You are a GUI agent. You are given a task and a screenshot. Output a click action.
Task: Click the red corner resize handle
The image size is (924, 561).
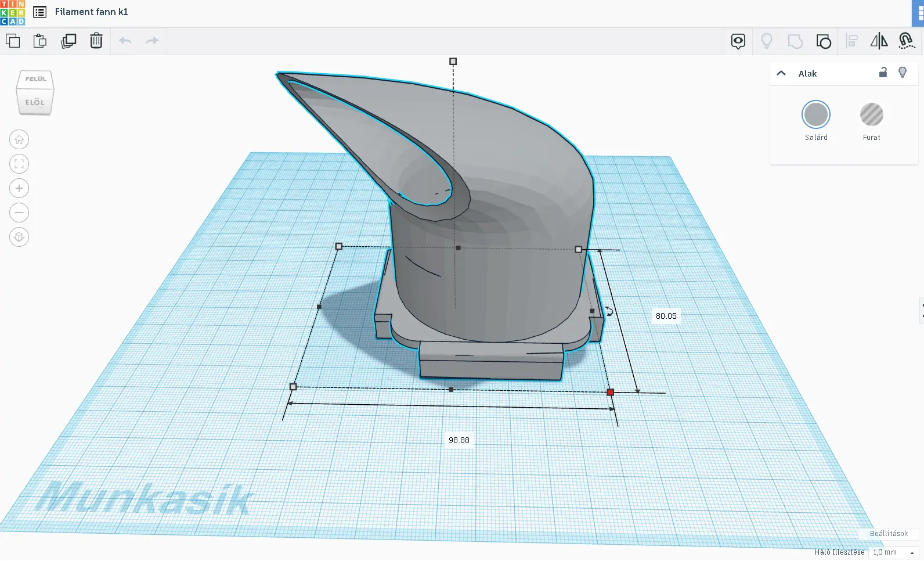[x=610, y=393]
